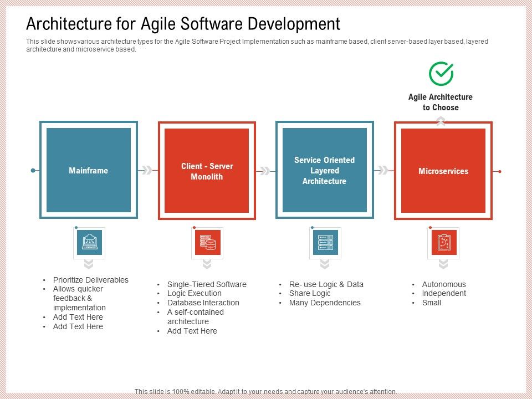Click the Re- use Logic & Data bullet
Viewport: 532px width, 399px height.
click(x=326, y=284)
